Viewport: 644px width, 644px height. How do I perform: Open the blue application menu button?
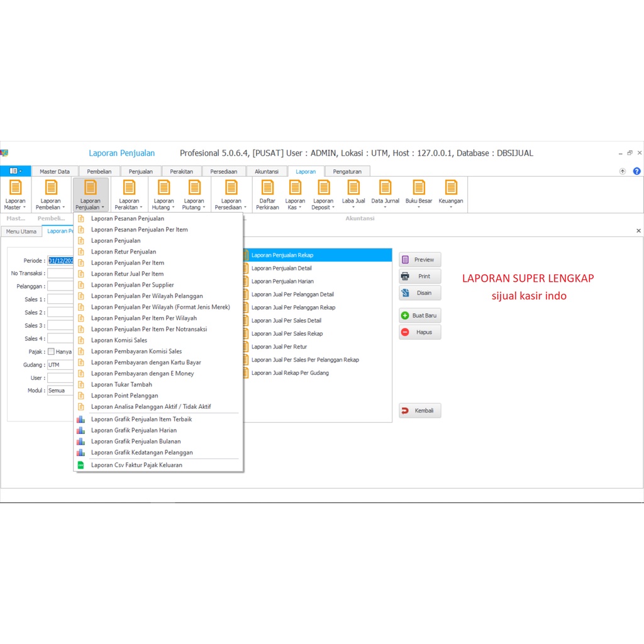pyautogui.click(x=16, y=171)
